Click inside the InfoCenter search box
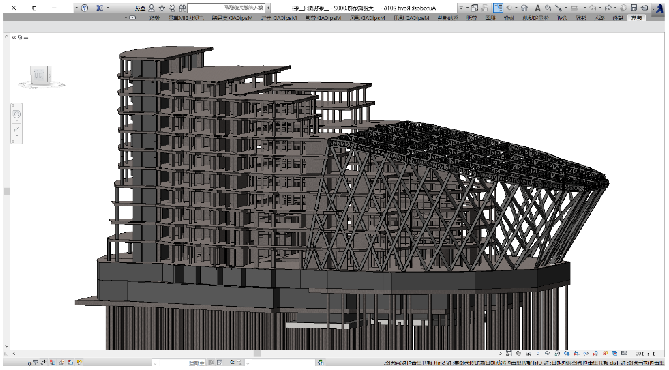The width and height of the screenshot is (669, 370). pyautogui.click(x=226, y=8)
